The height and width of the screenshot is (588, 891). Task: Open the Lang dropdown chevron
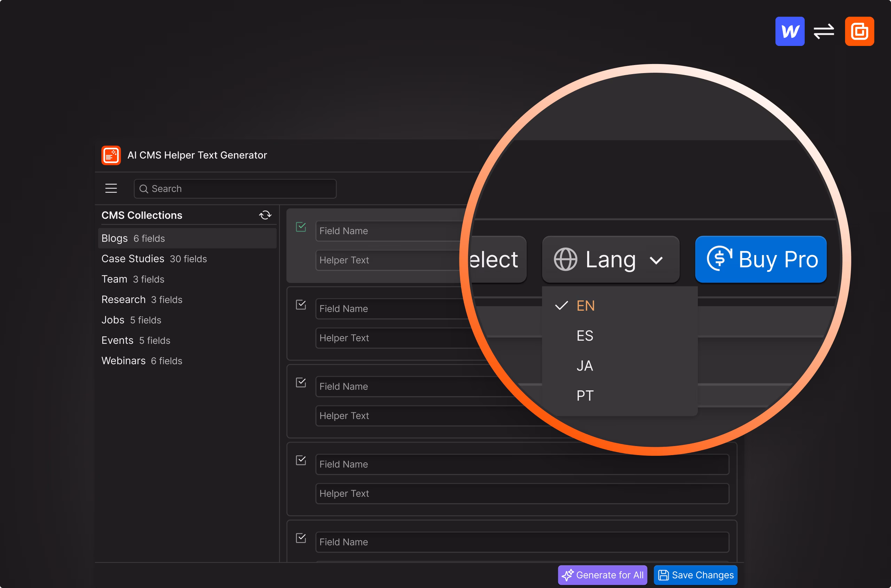pos(656,260)
